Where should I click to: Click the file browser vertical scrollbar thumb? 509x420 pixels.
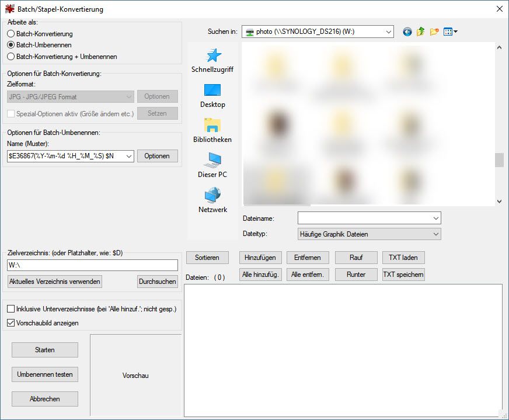[499, 160]
